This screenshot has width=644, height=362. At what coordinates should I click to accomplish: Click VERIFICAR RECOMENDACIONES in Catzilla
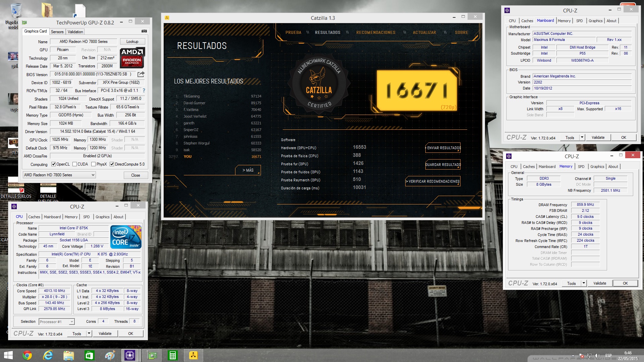coord(433,181)
